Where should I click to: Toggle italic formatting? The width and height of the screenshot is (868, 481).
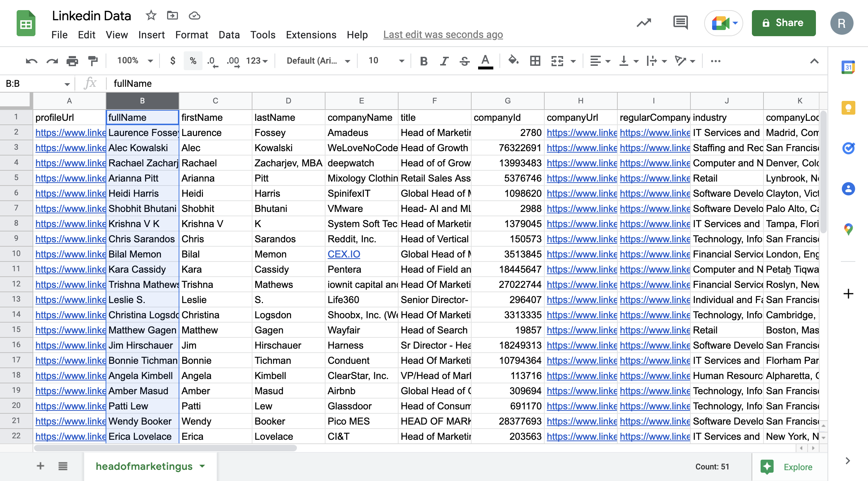pos(443,61)
